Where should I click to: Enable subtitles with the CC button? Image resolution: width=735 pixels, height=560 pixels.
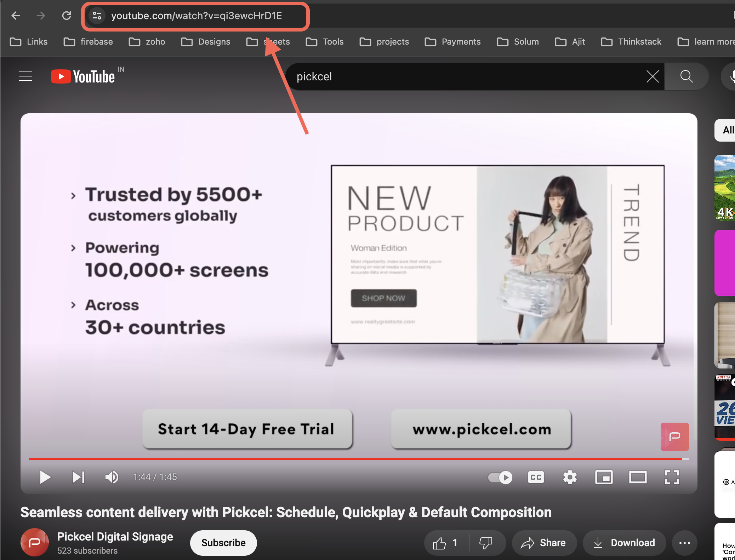(536, 477)
